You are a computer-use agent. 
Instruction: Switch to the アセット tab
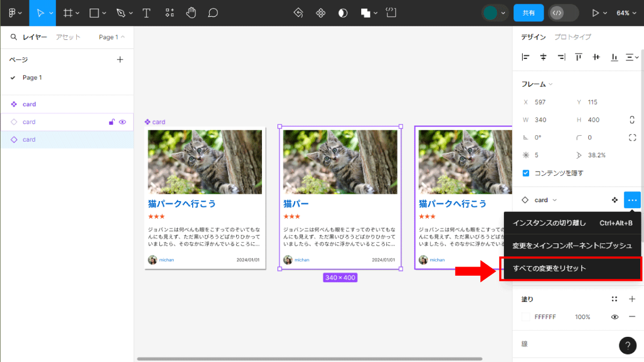point(68,37)
